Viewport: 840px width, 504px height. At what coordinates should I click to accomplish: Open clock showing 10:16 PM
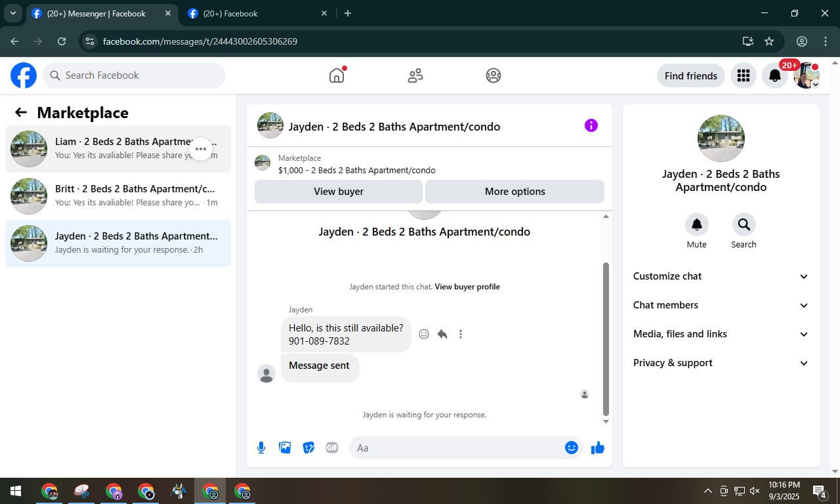coord(784,491)
